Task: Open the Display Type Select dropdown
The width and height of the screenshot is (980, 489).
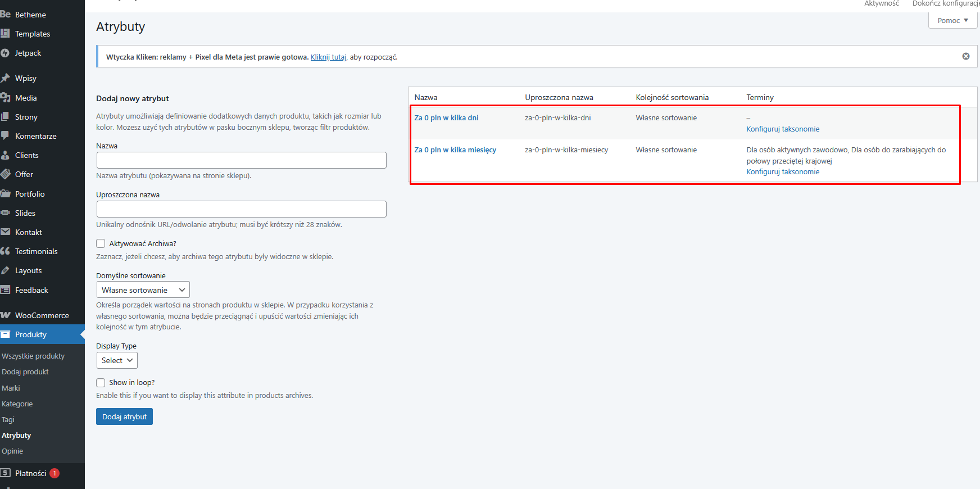Action: coord(117,360)
